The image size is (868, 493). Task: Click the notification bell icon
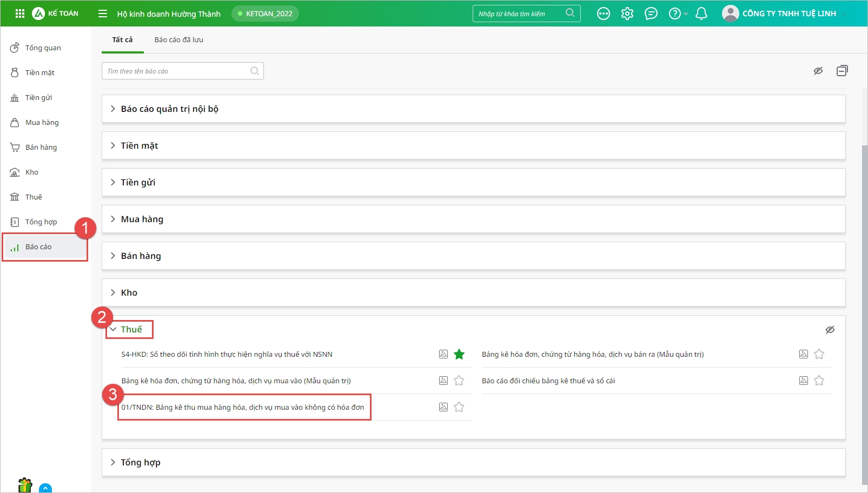tap(701, 14)
